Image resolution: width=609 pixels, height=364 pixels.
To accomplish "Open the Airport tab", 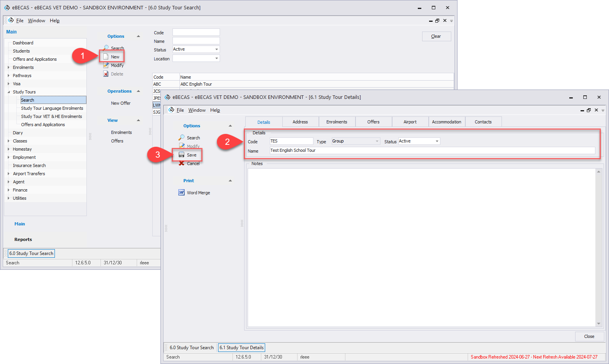I will (x=410, y=122).
